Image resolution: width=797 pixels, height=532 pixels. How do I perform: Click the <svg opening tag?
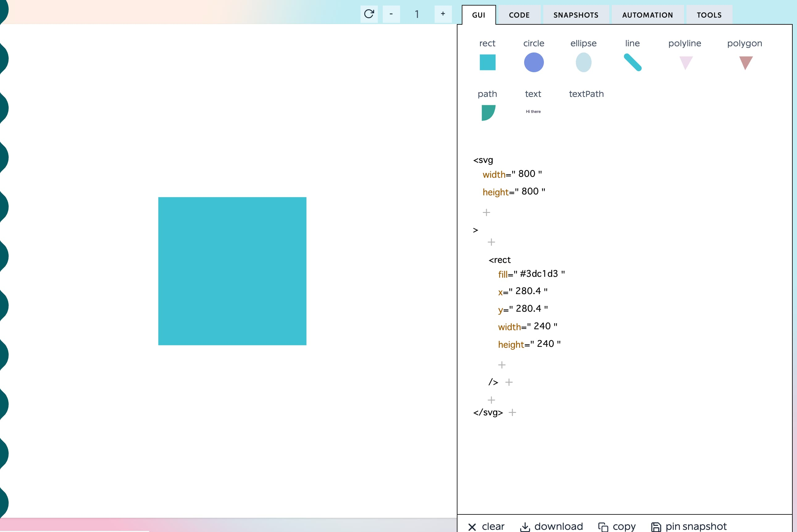[x=483, y=160]
